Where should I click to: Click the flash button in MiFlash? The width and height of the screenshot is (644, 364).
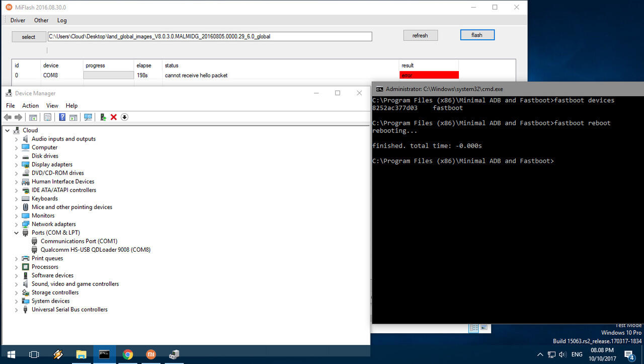(x=477, y=35)
